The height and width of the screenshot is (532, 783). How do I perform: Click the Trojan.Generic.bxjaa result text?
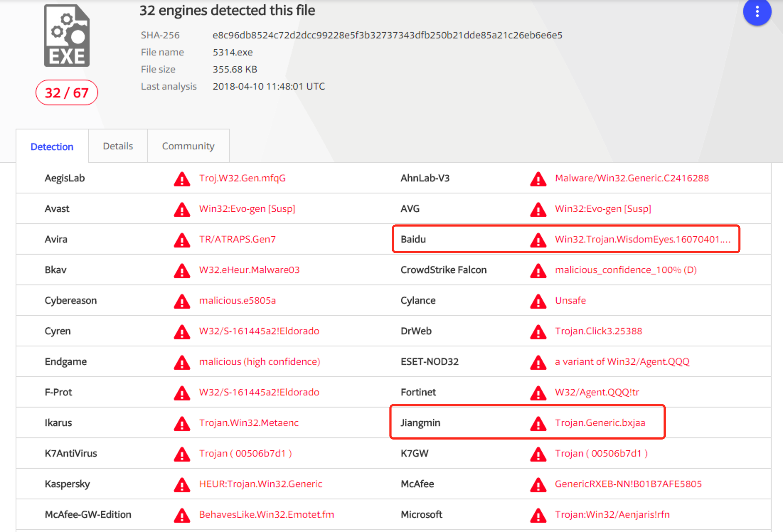tap(600, 423)
